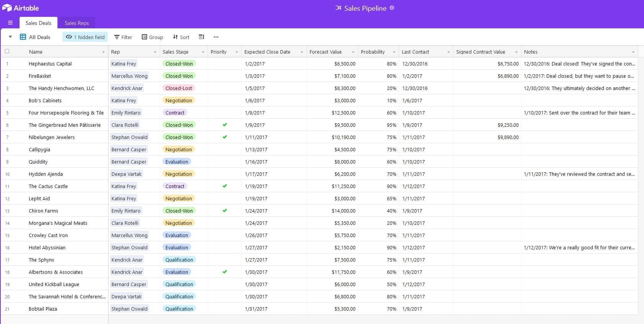644x324 pixels.
Task: Click the 12/30/2016 last contact for Hephaestus
Action: point(415,64)
